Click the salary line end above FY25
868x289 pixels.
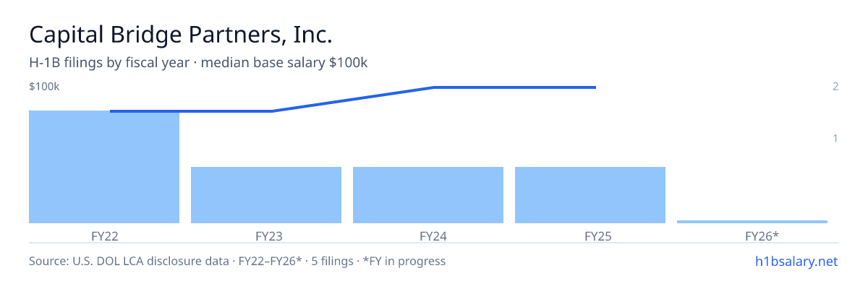595,87
